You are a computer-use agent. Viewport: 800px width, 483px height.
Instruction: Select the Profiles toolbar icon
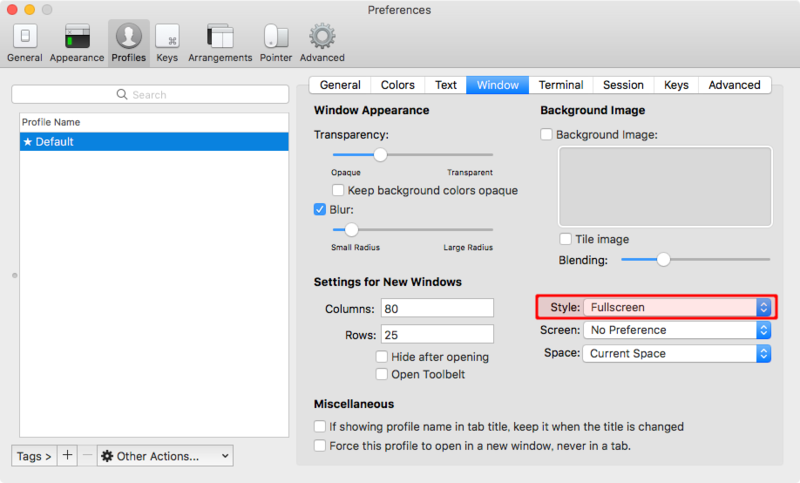click(x=129, y=43)
